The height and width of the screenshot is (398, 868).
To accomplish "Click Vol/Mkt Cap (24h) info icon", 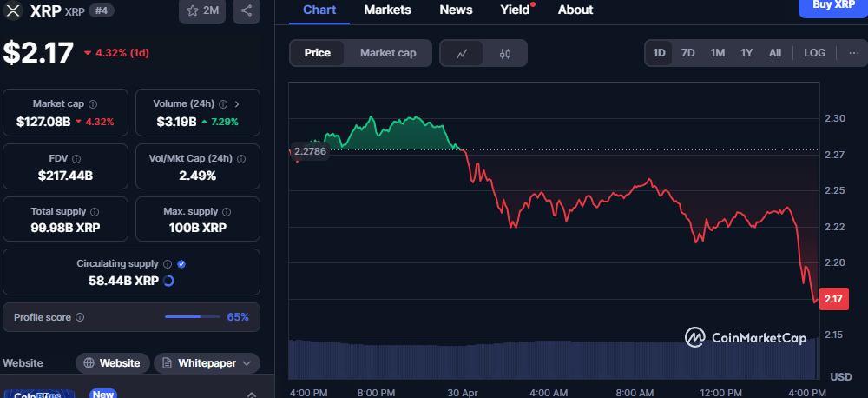I will tap(241, 158).
